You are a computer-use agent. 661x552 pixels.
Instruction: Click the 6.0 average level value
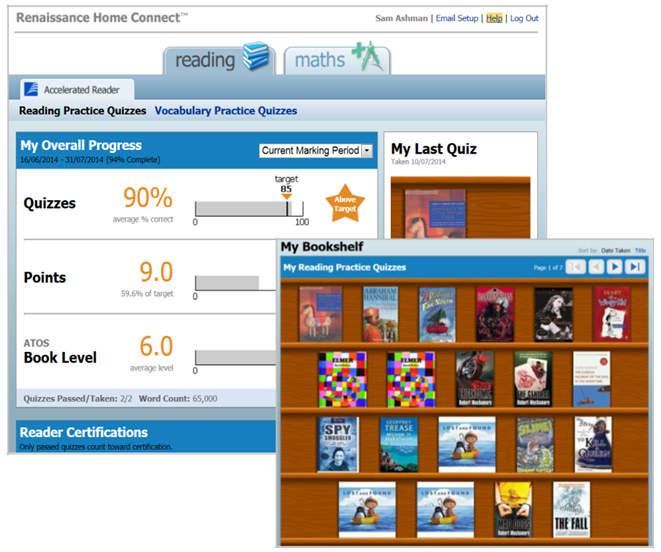(x=156, y=346)
